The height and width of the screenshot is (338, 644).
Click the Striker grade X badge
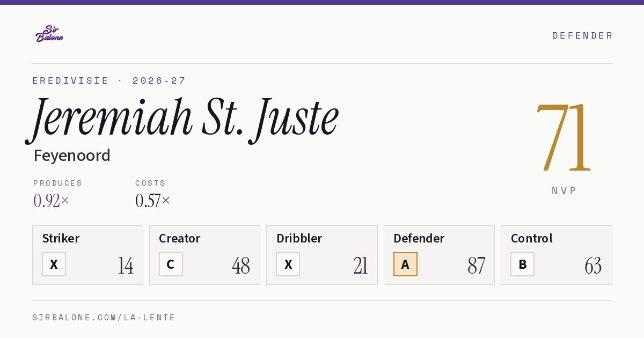point(54,264)
